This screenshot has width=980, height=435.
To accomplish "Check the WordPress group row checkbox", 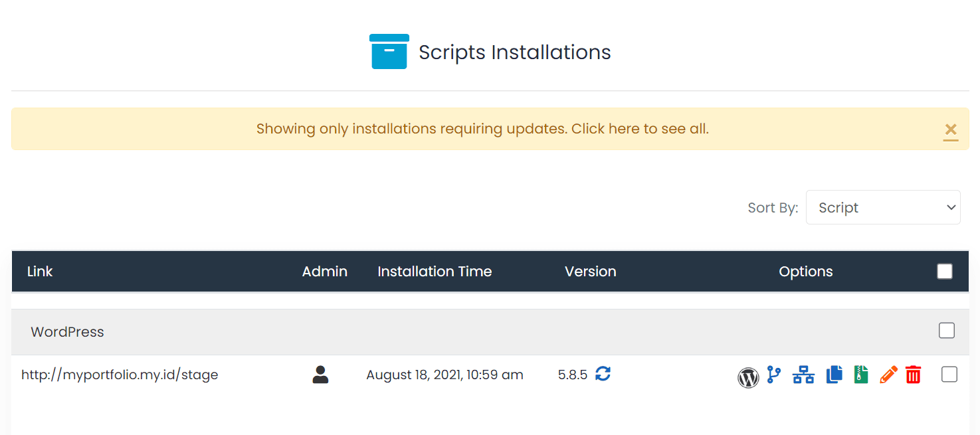I will click(x=946, y=331).
